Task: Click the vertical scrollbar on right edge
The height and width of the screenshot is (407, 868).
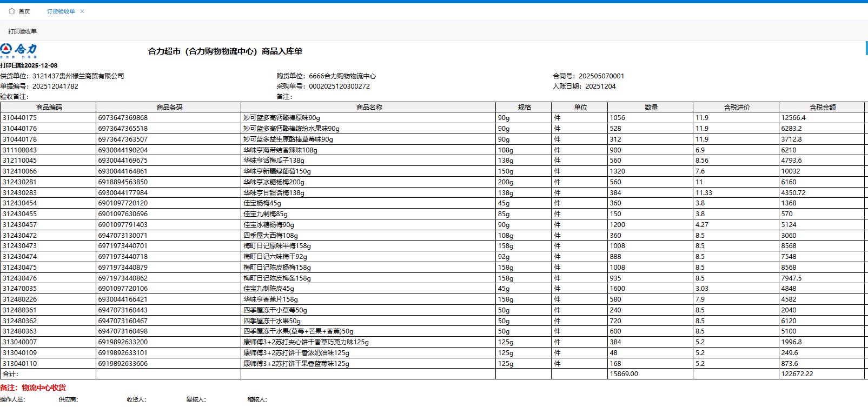Action: tap(866, 49)
